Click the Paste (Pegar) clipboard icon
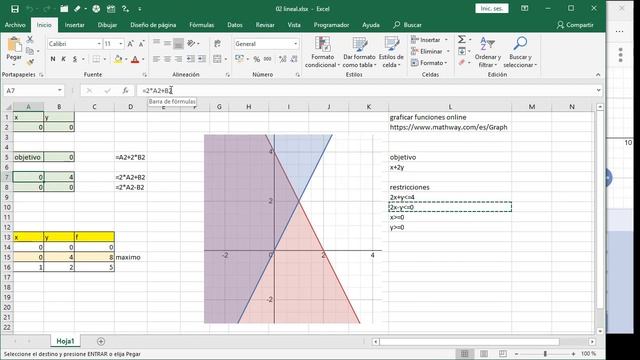The width and height of the screenshot is (640, 360). [14, 44]
